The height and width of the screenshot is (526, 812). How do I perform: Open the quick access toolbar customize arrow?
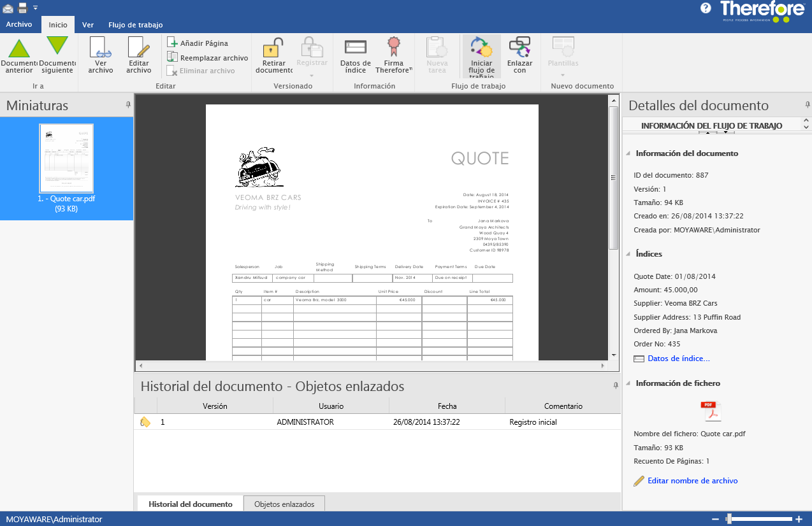coord(35,8)
